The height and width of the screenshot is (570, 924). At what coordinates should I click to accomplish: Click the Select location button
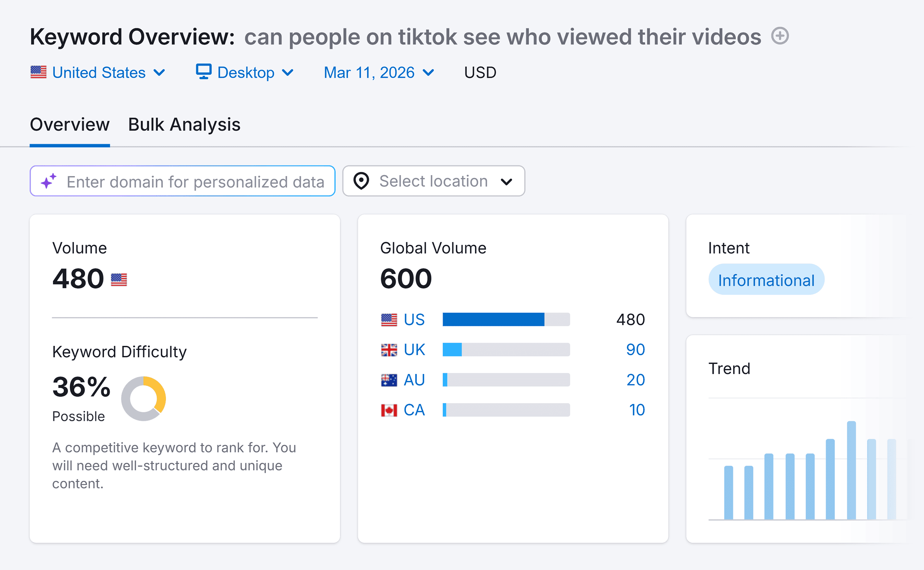[x=433, y=181]
